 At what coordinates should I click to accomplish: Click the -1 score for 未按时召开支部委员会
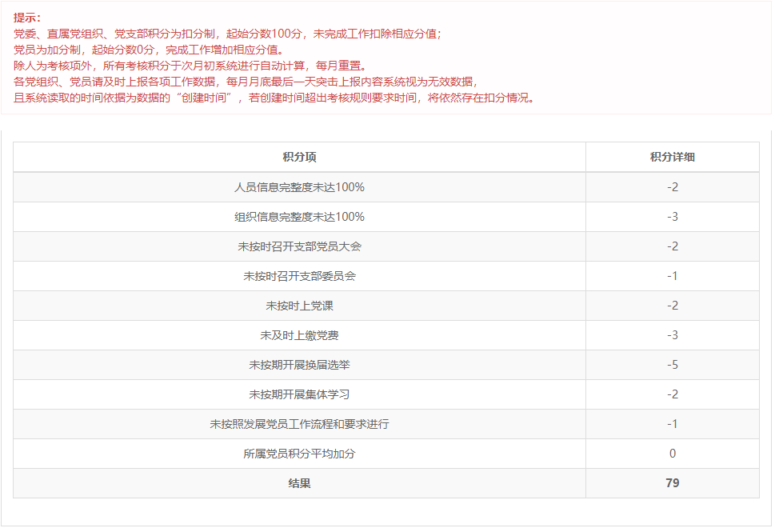[x=672, y=276]
